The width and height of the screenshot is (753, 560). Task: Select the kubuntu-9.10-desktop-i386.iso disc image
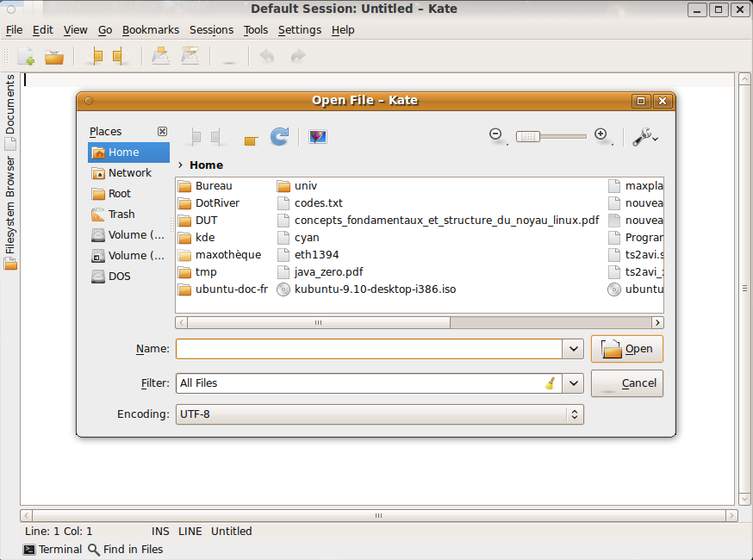[x=366, y=289]
